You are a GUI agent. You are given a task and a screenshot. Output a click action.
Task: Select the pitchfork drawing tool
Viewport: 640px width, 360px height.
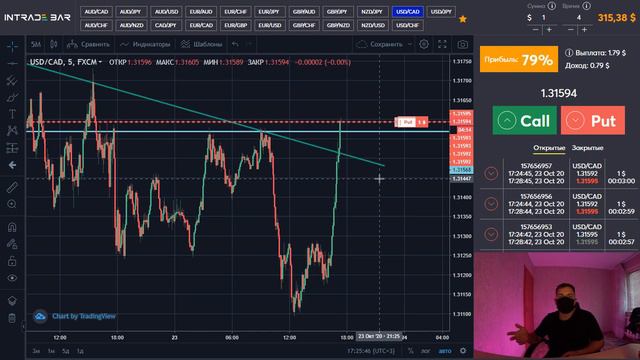tap(12, 80)
